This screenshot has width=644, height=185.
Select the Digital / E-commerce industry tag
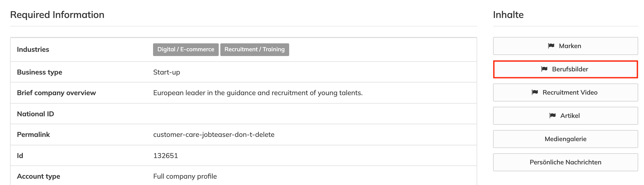coord(186,49)
